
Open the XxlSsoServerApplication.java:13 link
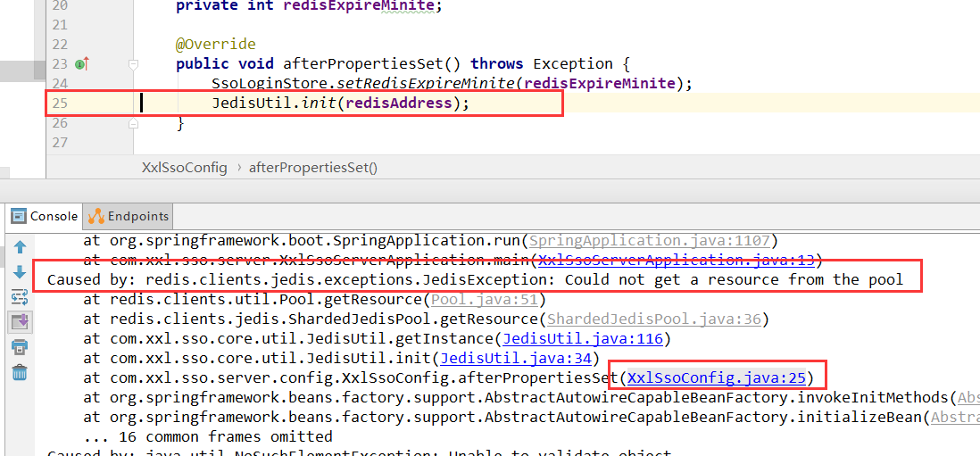coord(677,260)
